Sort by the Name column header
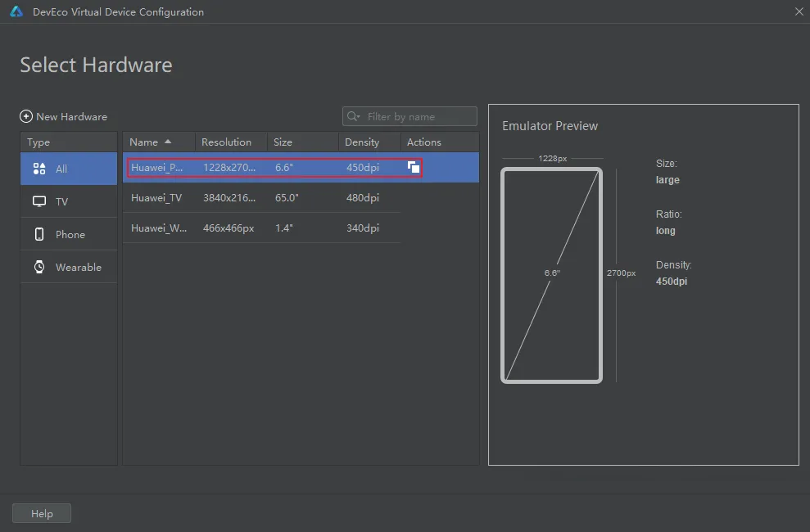 159,142
